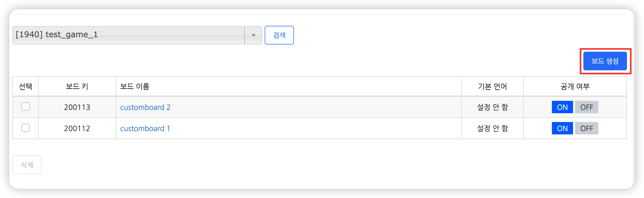
Task: Click the 보드 키 column header
Action: (77, 86)
